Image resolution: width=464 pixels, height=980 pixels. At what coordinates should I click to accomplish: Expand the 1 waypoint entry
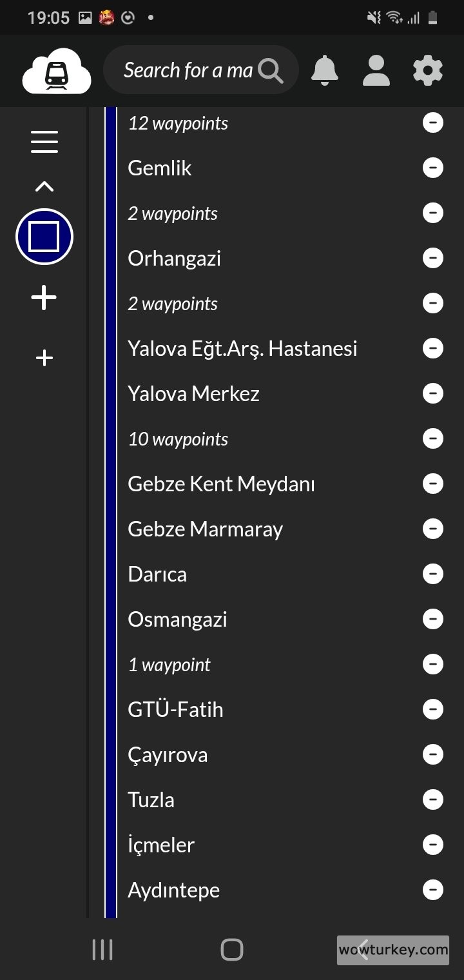[x=169, y=665]
